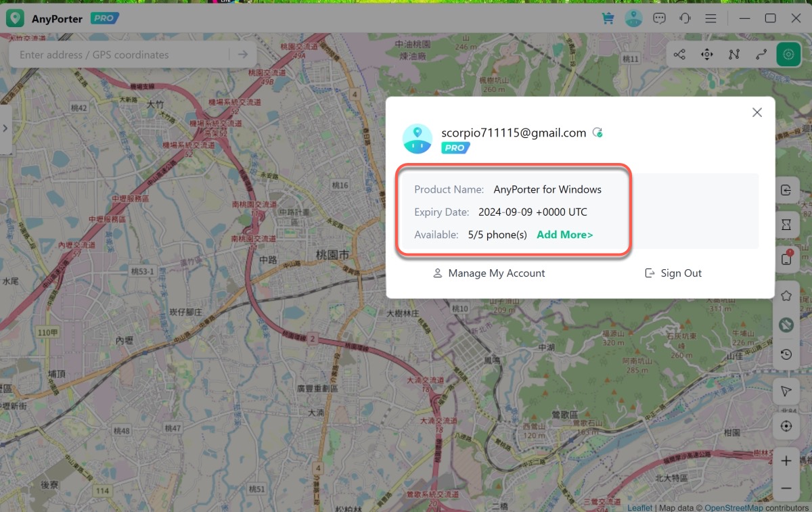This screenshot has height=512, width=812.
Task: Select the green teleport mode button
Action: click(x=788, y=55)
